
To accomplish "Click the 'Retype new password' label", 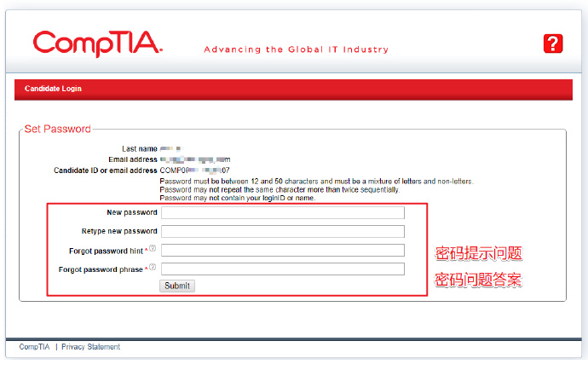I will click(x=119, y=231).
